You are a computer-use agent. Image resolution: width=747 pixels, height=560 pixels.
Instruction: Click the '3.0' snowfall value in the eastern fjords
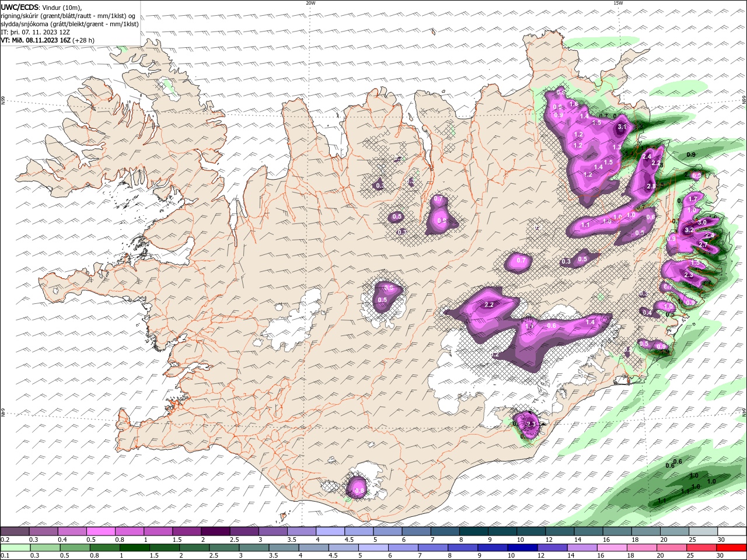point(702,222)
